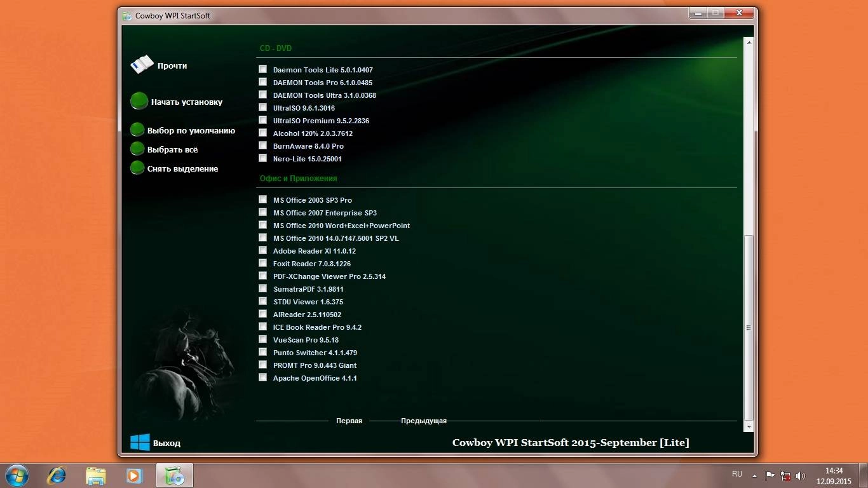Click the vertical scrollbar thumb
This screenshot has height=488, width=868.
(749, 327)
